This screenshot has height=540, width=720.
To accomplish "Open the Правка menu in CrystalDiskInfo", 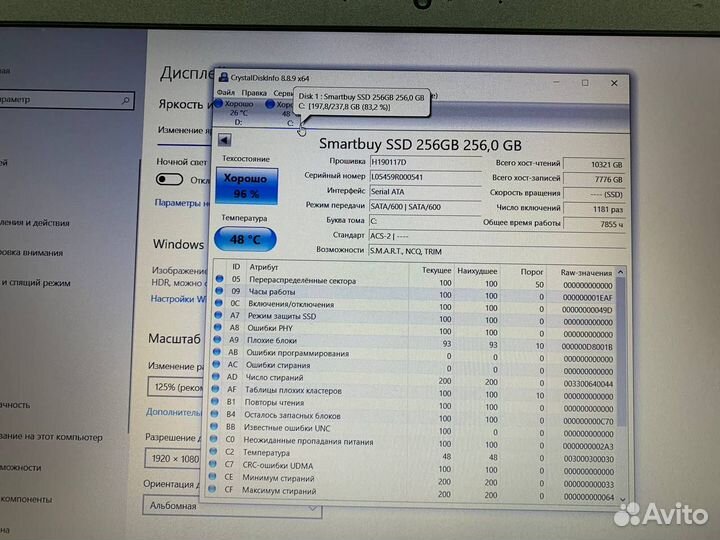I will point(254,93).
